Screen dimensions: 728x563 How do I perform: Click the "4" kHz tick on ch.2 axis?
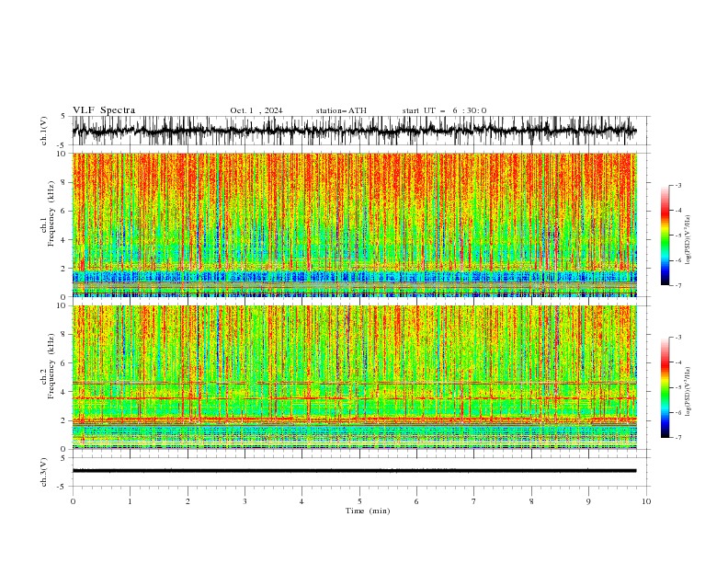[x=64, y=392]
